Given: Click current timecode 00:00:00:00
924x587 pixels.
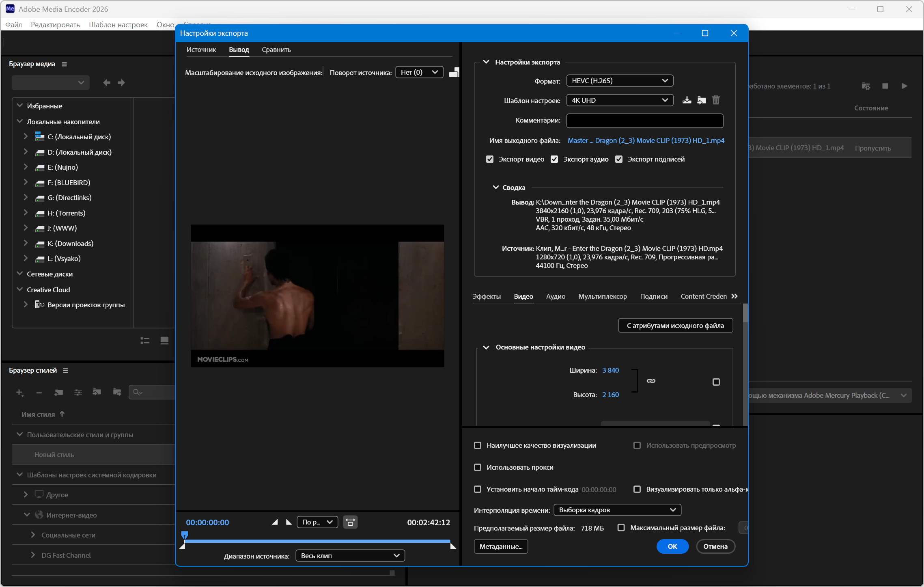Looking at the screenshot, I should [x=207, y=522].
